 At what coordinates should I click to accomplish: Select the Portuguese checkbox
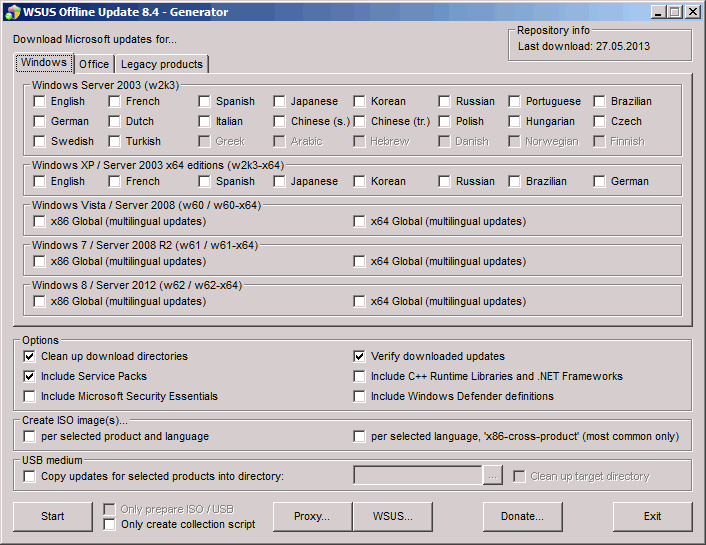coord(514,101)
